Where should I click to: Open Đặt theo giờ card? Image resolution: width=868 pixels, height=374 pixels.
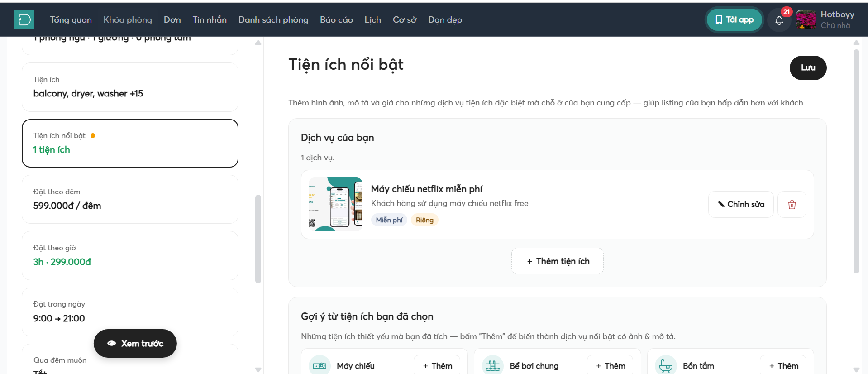tap(130, 255)
